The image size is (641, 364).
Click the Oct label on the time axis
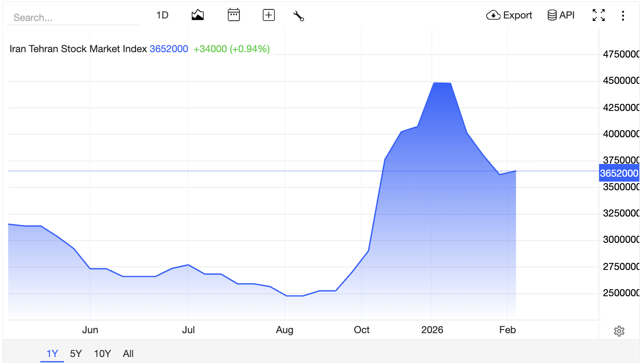(x=362, y=330)
